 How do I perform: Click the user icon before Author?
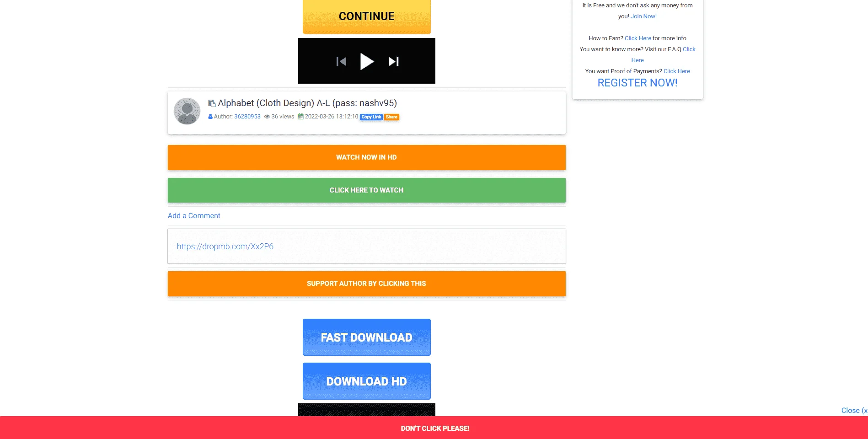pos(210,117)
